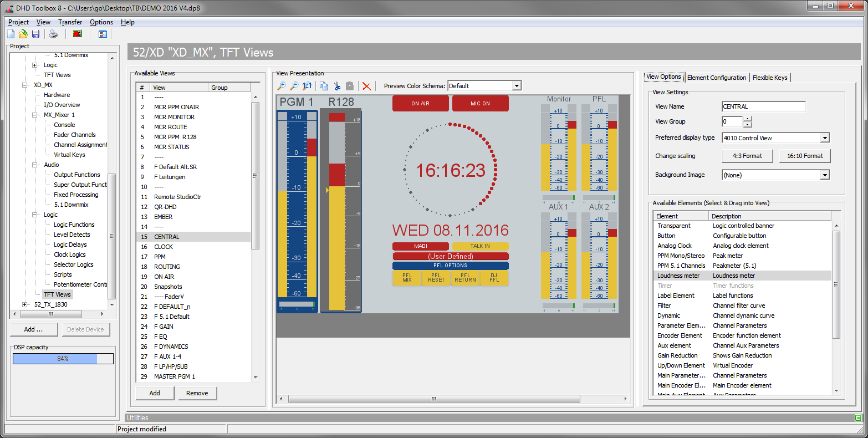The height and width of the screenshot is (438, 868).
Task: Open Background Image dropdown
Action: (x=825, y=175)
